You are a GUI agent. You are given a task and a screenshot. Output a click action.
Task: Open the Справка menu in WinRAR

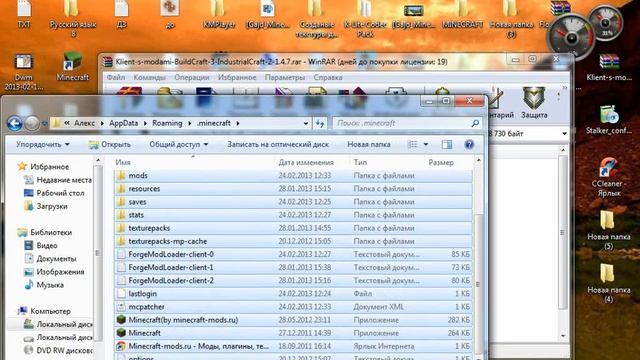click(328, 77)
